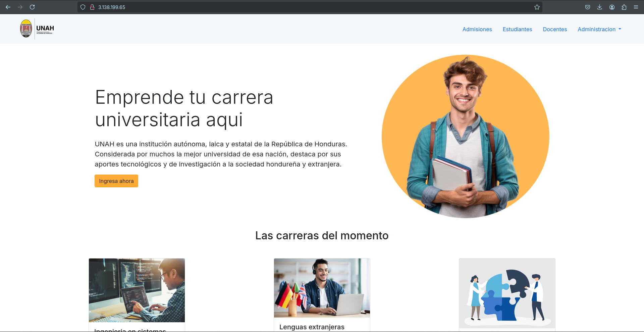Open the browser hamburger application menu
The height and width of the screenshot is (332, 644).
pyautogui.click(x=636, y=7)
